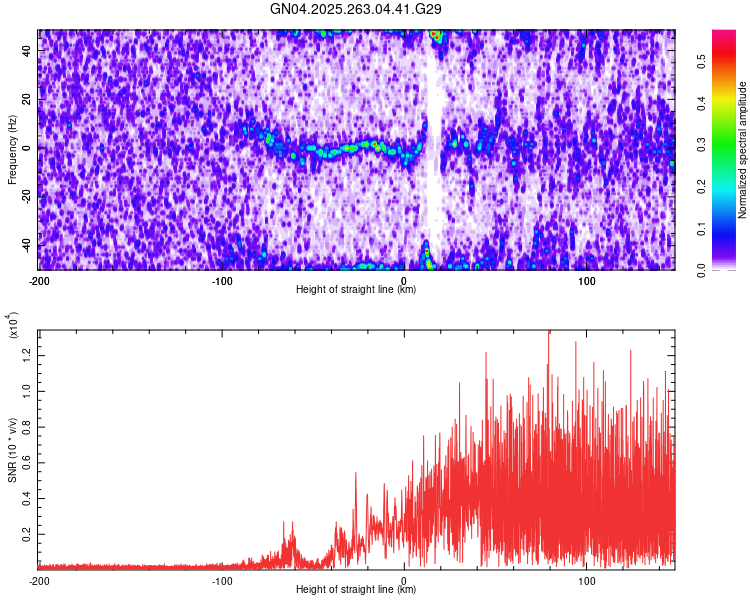Click the Normalized spectral amplitude label
This screenshot has height=600, width=750.
[743, 150]
